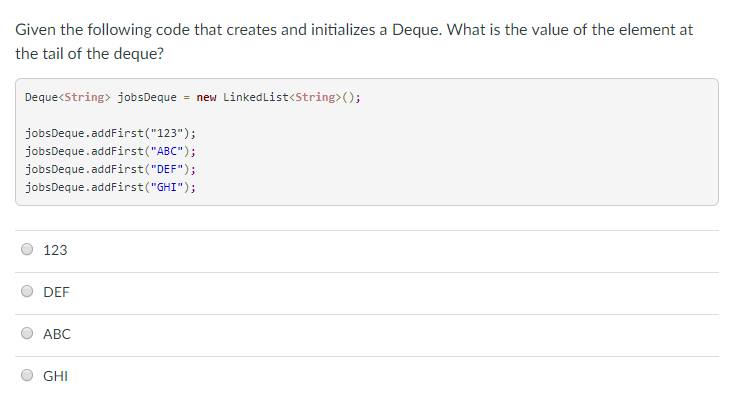Click the code line addFirst("DEF")
The image size is (733, 417).
click(110, 169)
